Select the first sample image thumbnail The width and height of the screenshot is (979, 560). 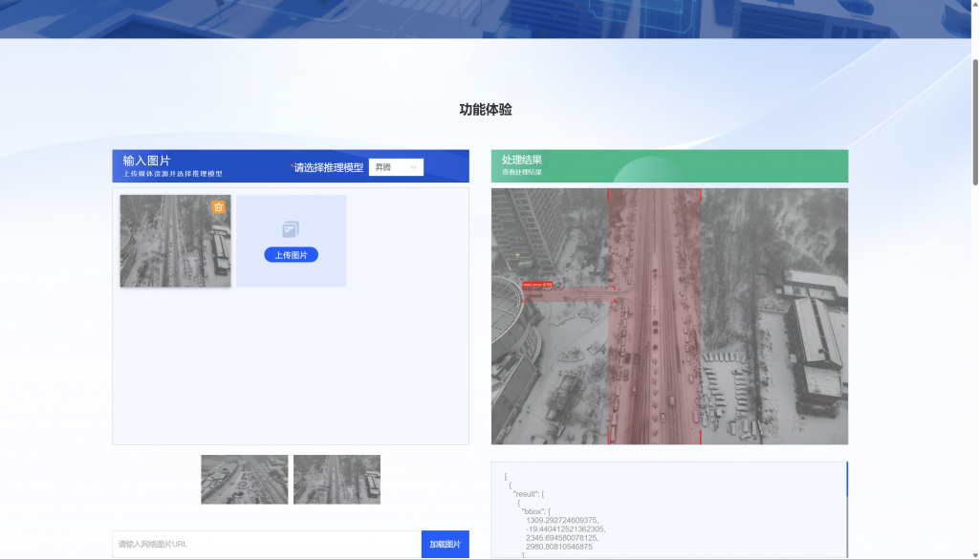coord(244,480)
